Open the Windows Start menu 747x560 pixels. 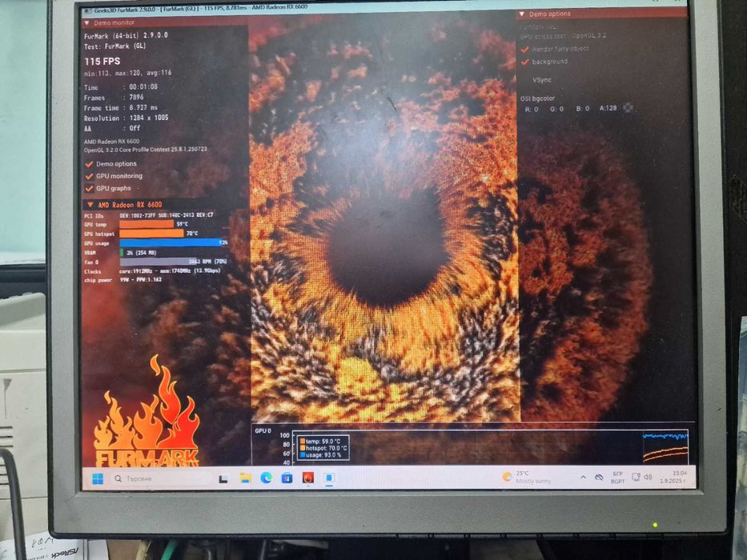tap(98, 478)
